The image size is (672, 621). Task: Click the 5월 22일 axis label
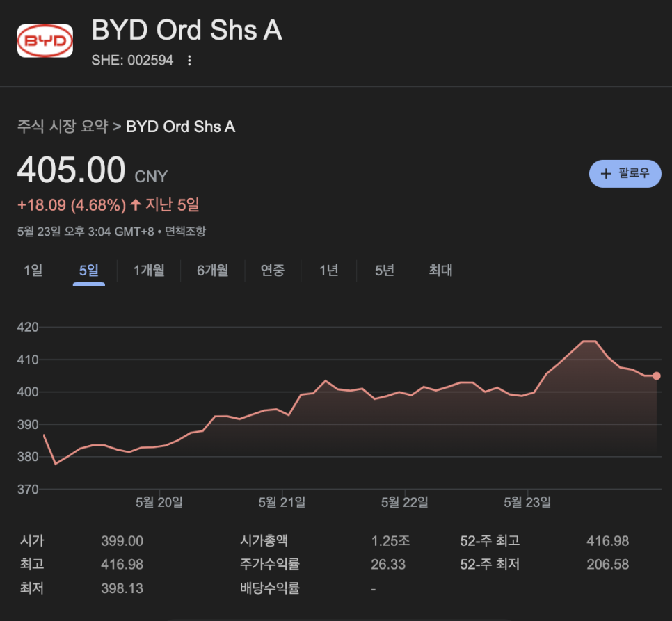(x=405, y=502)
